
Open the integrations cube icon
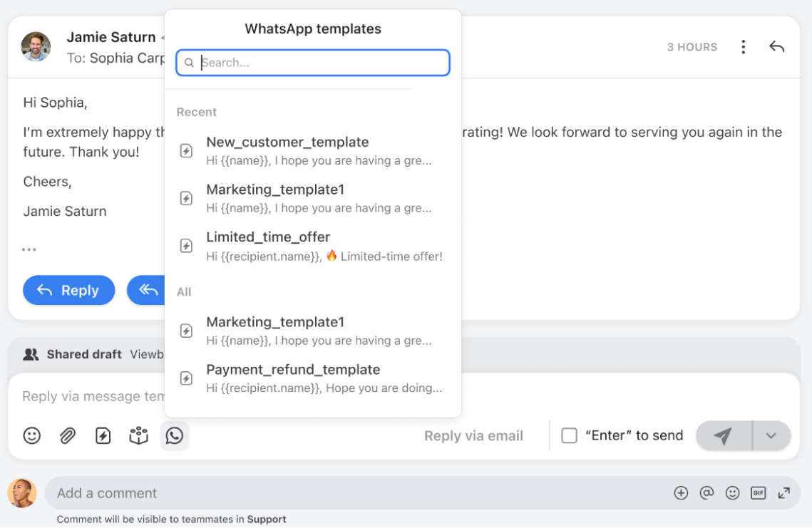(139, 436)
